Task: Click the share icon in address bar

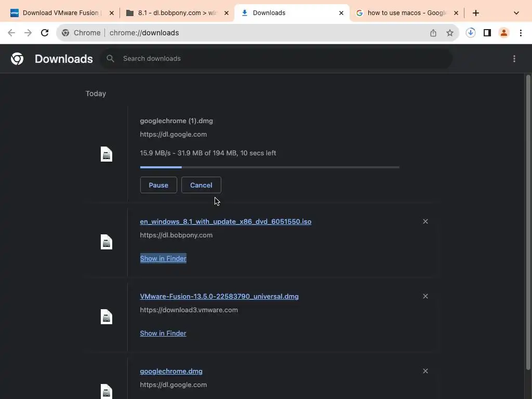Action: (433, 33)
